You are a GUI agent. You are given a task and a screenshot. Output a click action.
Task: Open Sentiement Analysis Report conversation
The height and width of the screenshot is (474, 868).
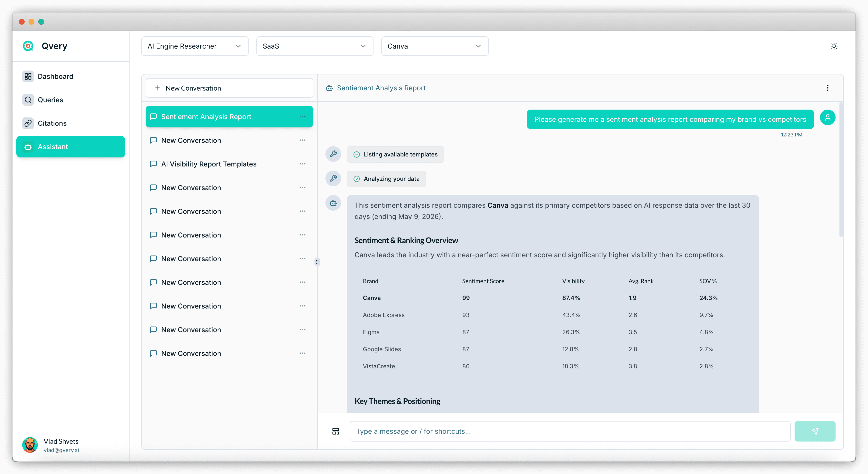(x=229, y=117)
